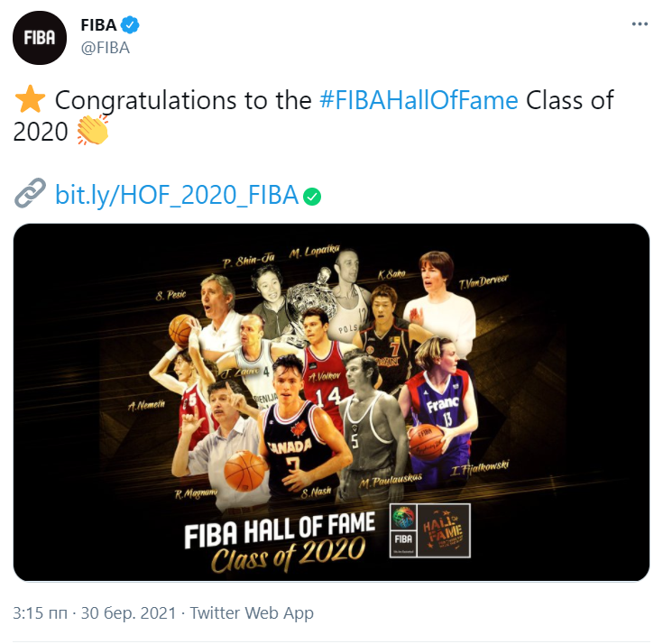663x644 pixels.
Task: Click the gold 'Class of 2020' text
Action: coord(288,556)
